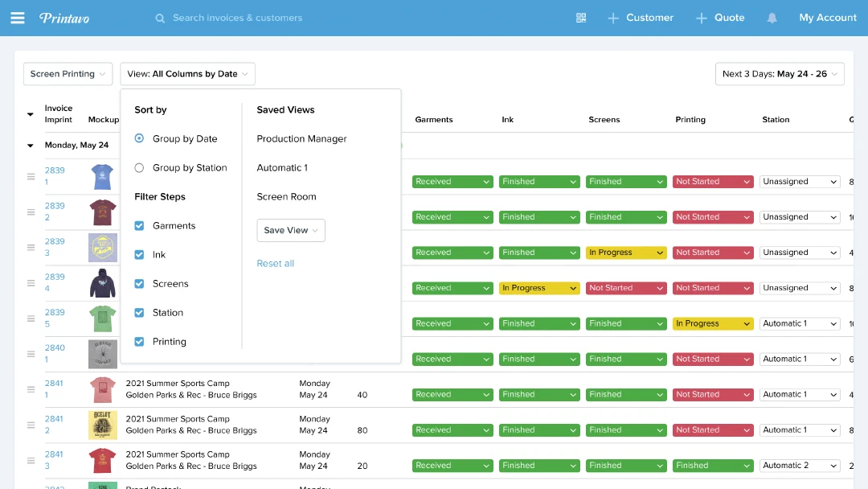Click the Printavo logo
This screenshot has height=489, width=868.
click(64, 18)
